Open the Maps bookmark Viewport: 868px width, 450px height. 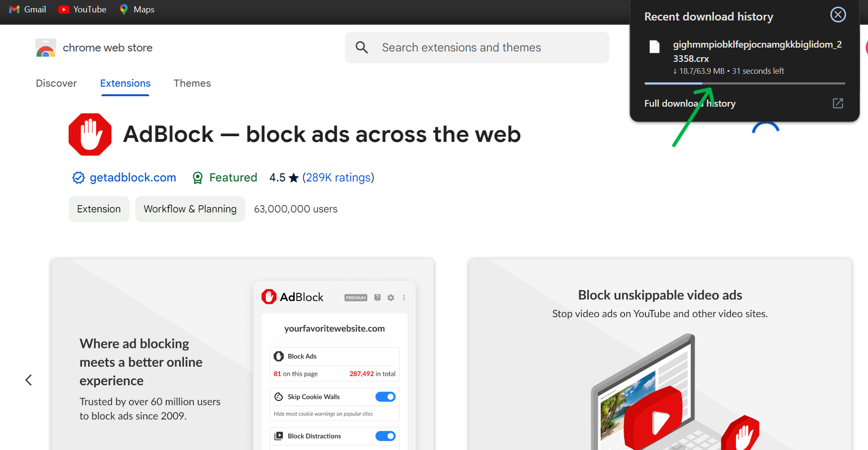click(x=137, y=10)
